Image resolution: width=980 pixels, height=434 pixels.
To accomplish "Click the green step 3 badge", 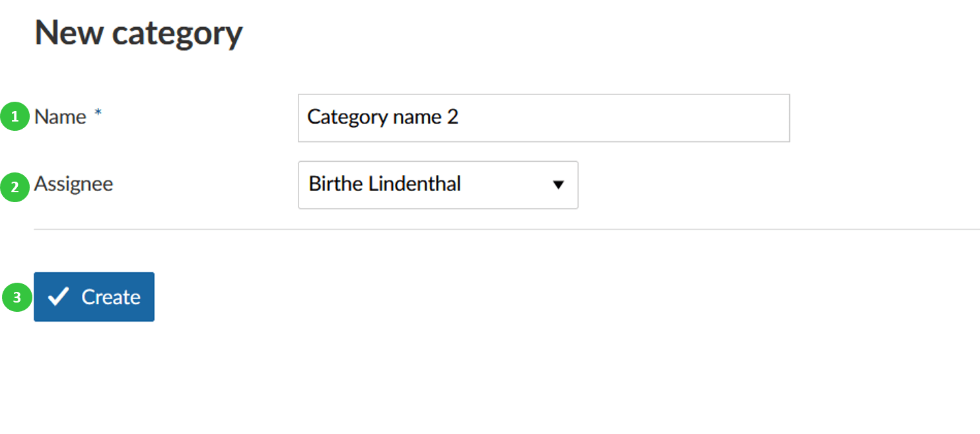I will (15, 298).
